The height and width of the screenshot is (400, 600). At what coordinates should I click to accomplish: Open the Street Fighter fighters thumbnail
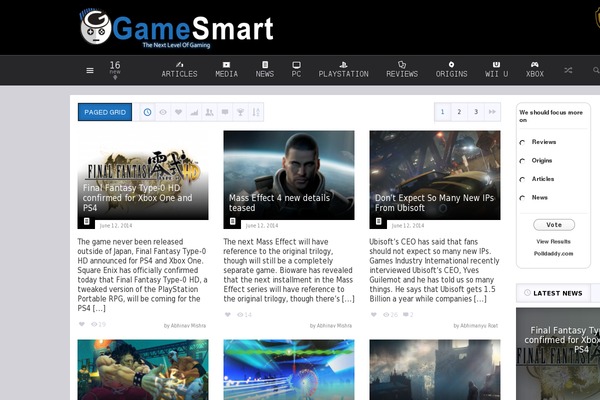(x=143, y=370)
